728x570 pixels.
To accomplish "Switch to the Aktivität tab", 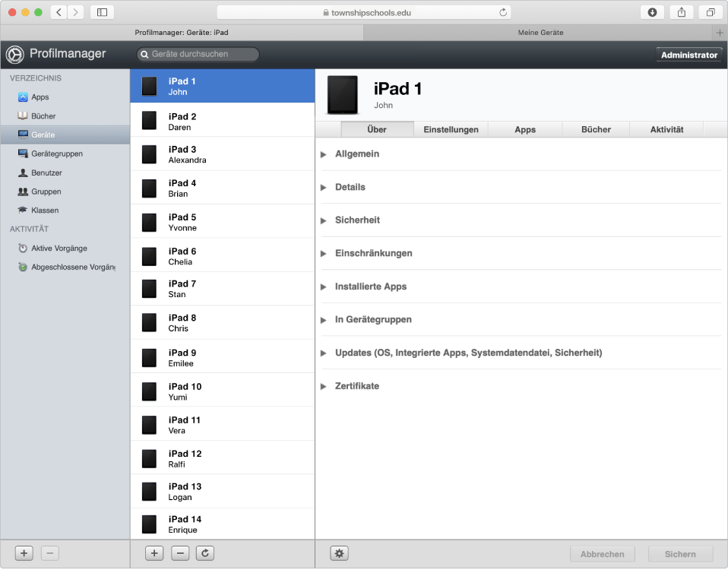I will click(666, 130).
